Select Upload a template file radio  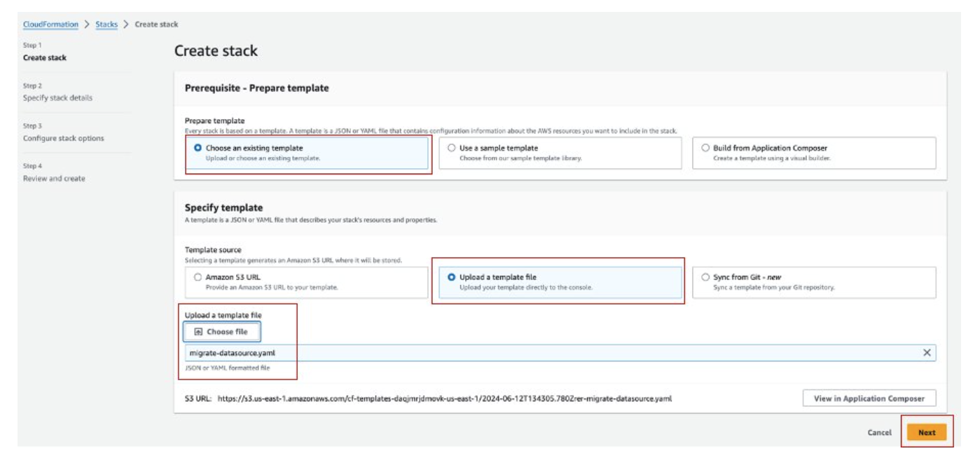(452, 277)
